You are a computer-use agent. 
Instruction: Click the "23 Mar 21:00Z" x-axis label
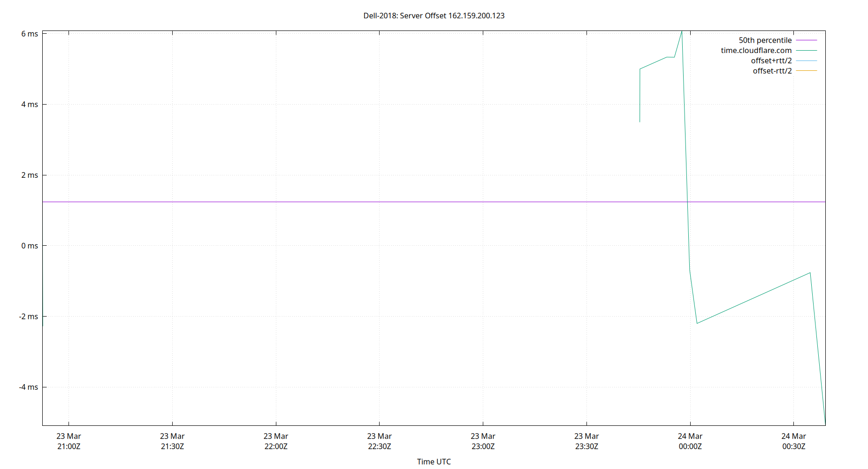pyautogui.click(x=68, y=441)
